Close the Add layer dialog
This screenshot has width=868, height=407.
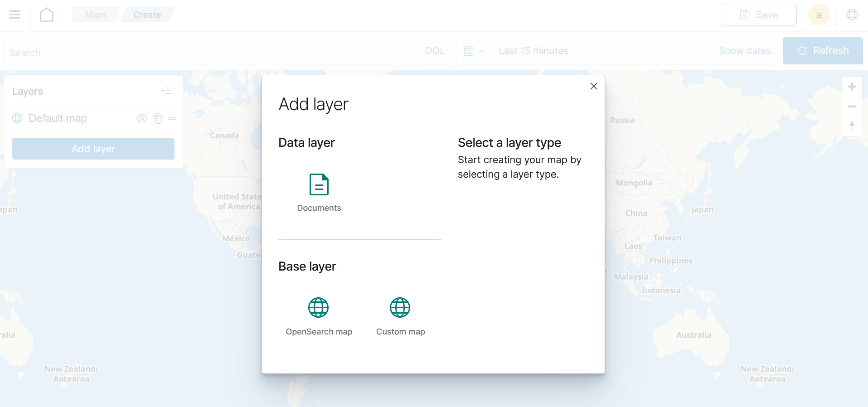[593, 86]
